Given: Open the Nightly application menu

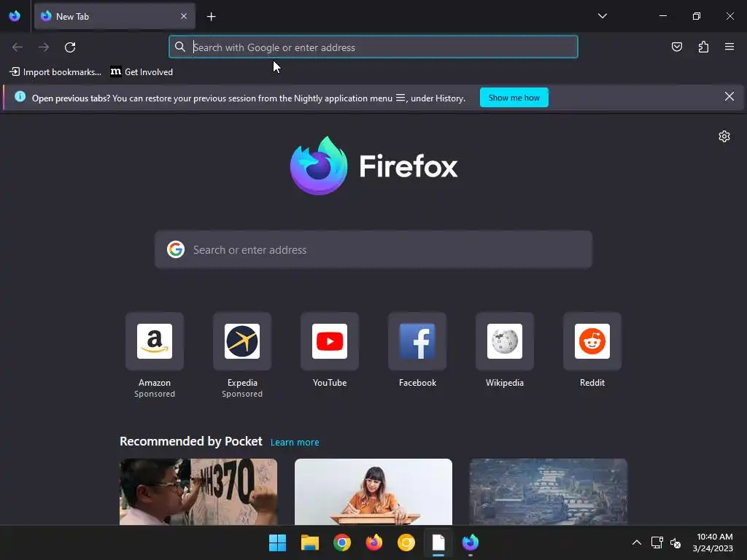Looking at the screenshot, I should 729,47.
